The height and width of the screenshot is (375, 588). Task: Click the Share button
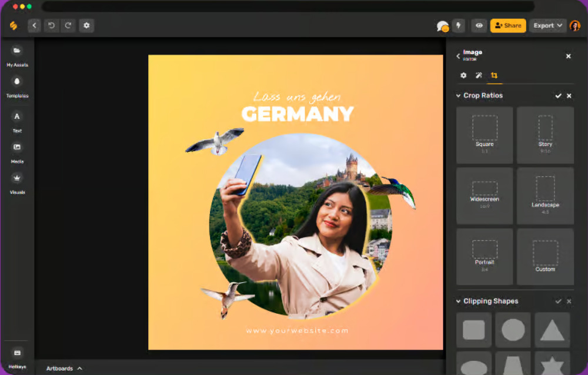(x=508, y=25)
